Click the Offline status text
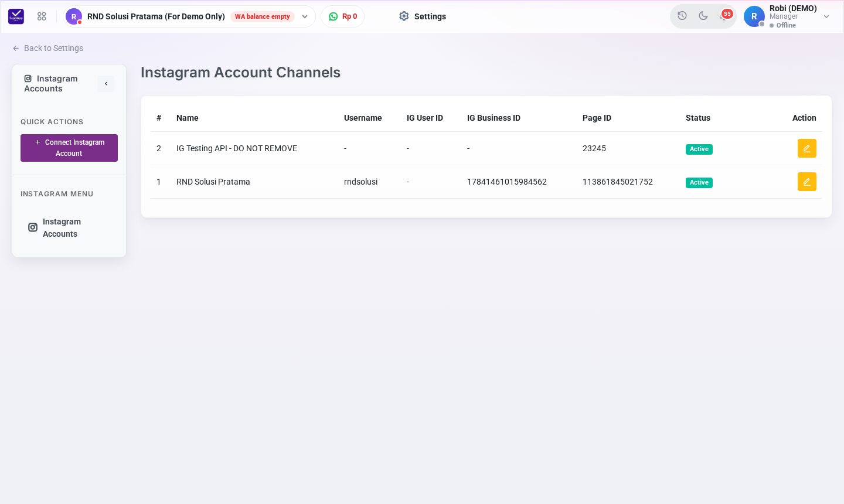This screenshot has height=504, width=844. point(786,25)
